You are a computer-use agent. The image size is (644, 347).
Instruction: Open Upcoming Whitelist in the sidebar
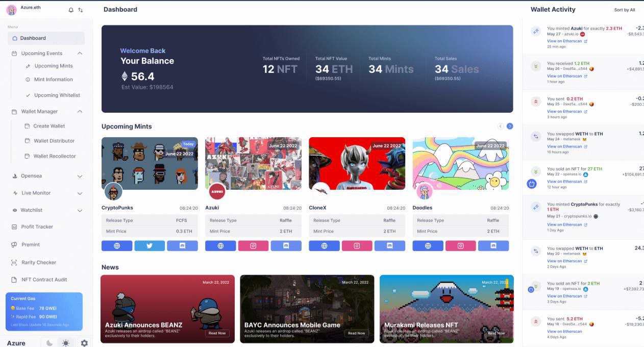[x=53, y=95]
